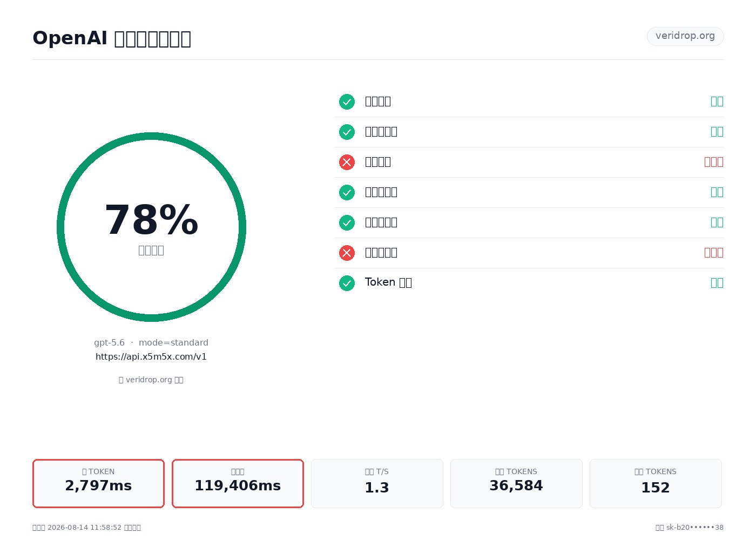This screenshot has width=756, height=540.
Task: Click the fifth row's green check icon
Action: coord(347,222)
